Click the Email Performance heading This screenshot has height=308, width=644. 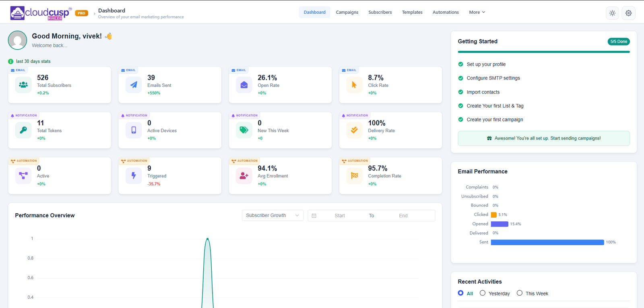click(483, 171)
